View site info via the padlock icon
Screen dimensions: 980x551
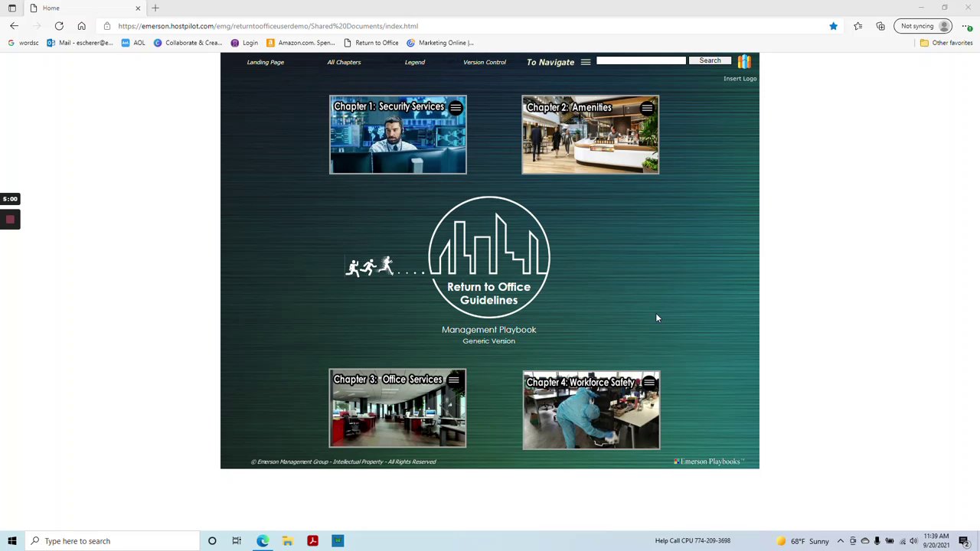click(106, 26)
